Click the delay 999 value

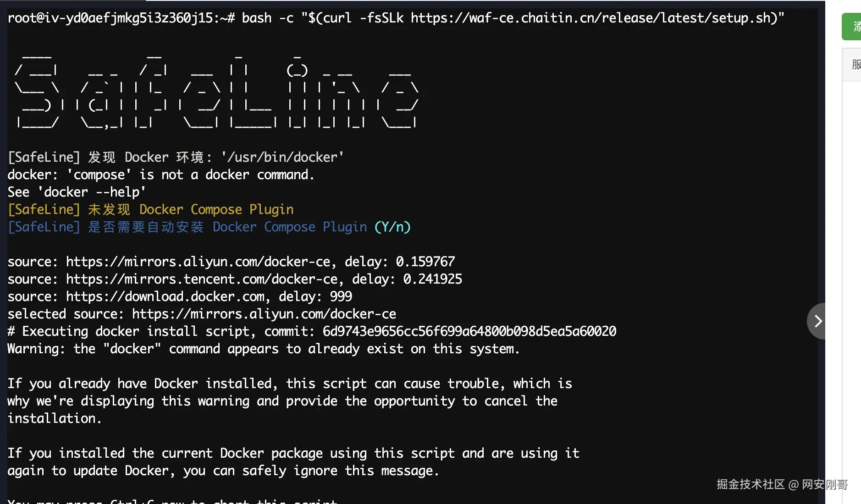(341, 296)
